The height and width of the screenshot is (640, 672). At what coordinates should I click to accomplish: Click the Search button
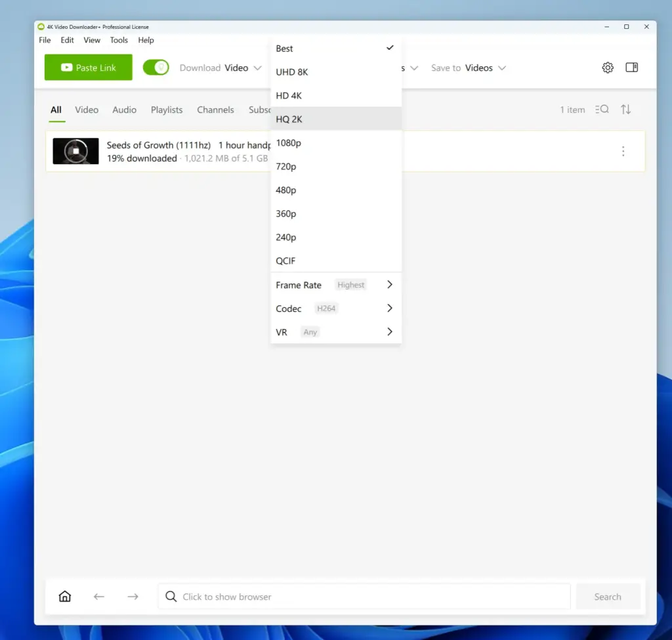coord(608,597)
